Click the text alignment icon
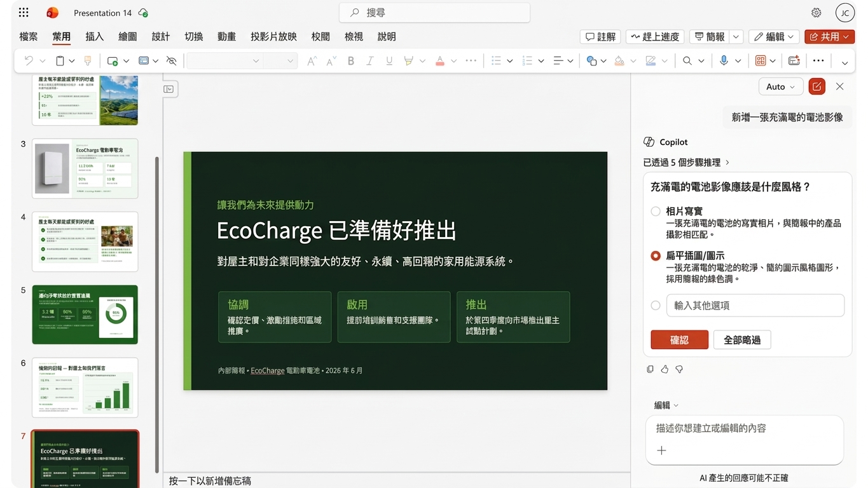This screenshot has width=868, height=488. (558, 61)
